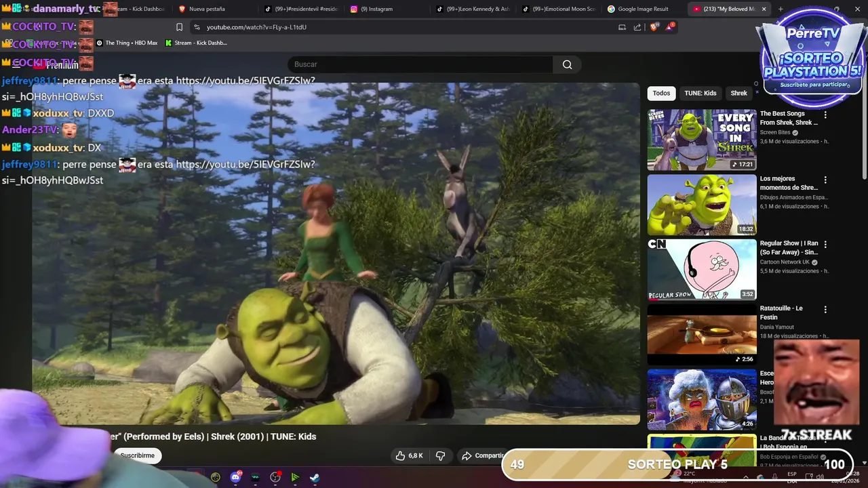Select the Shrek filter chip
The height and width of the screenshot is (488, 868).
[x=738, y=93]
